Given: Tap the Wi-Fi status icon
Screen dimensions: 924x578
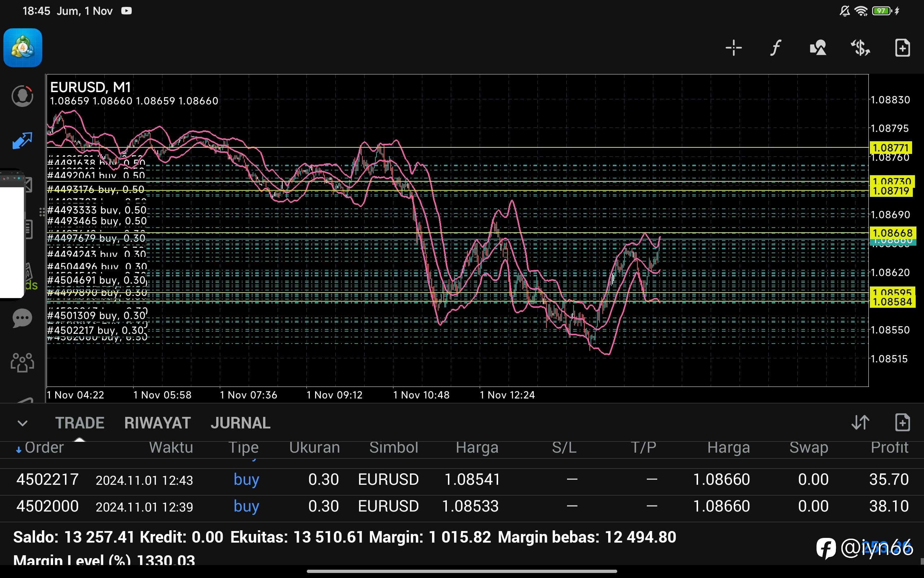Looking at the screenshot, I should (x=862, y=11).
